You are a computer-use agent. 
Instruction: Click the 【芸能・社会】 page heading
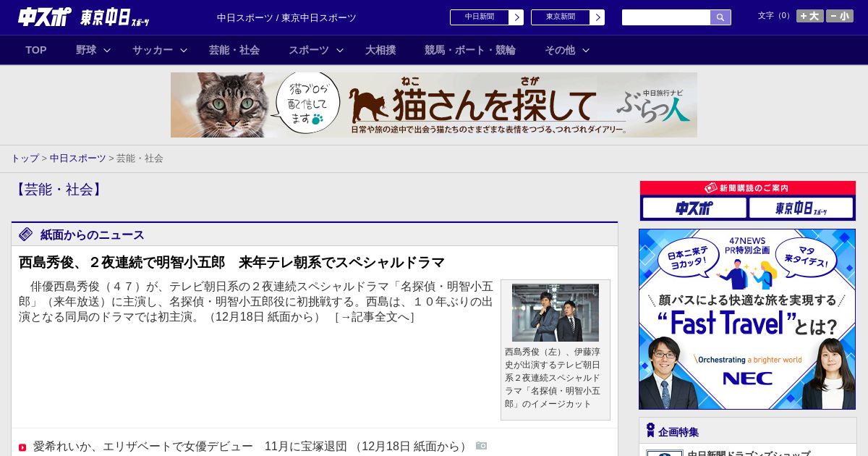(58, 190)
